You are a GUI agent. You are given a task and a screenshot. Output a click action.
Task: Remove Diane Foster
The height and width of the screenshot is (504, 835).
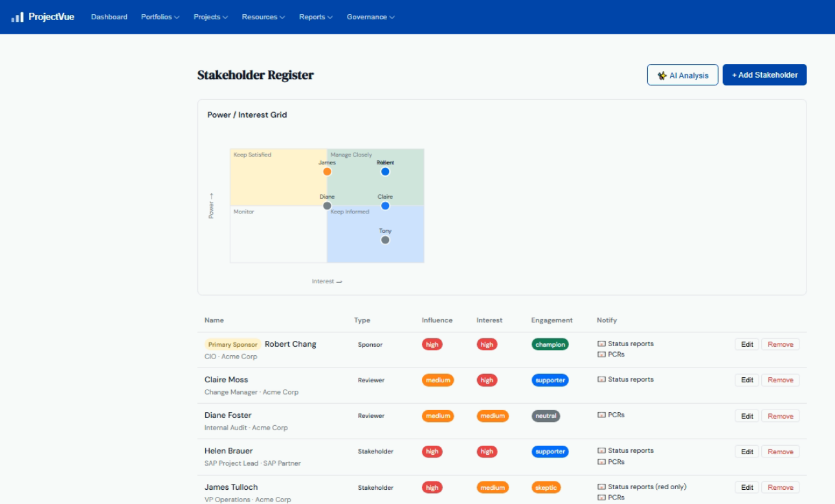click(780, 416)
